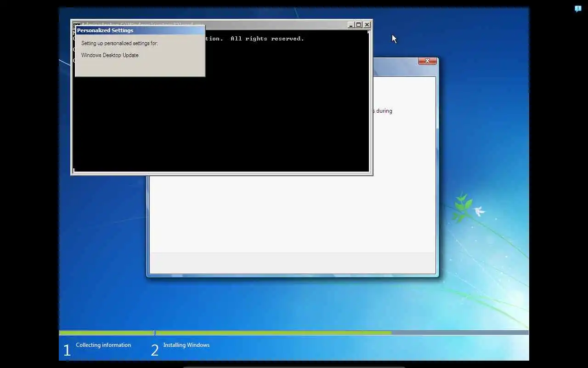Click the Collecting information progress bar segment
The image size is (588, 368).
pyautogui.click(x=107, y=333)
